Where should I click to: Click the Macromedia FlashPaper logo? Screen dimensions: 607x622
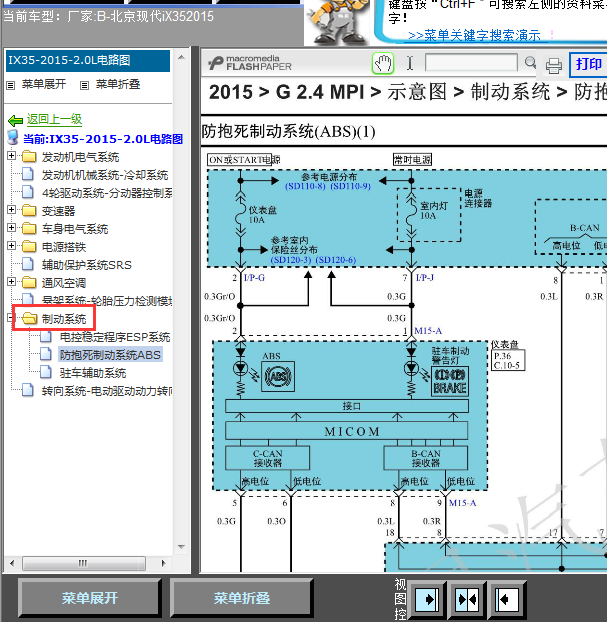tap(250, 63)
